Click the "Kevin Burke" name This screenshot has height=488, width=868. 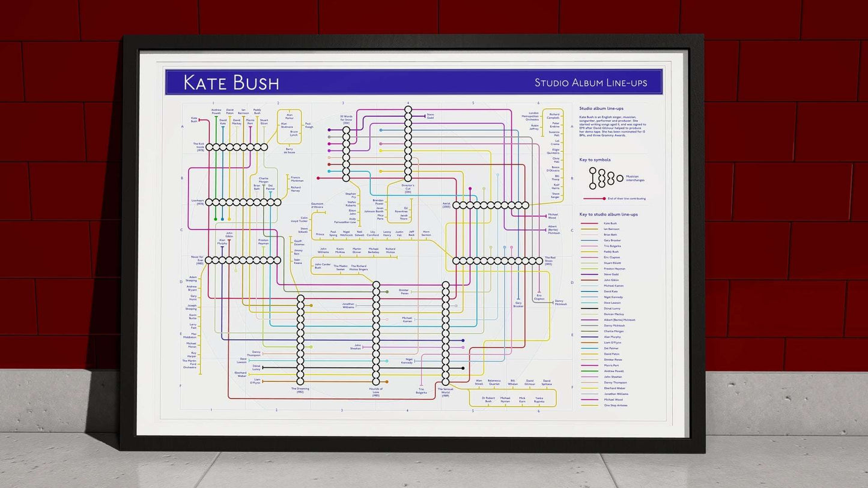[193, 316]
